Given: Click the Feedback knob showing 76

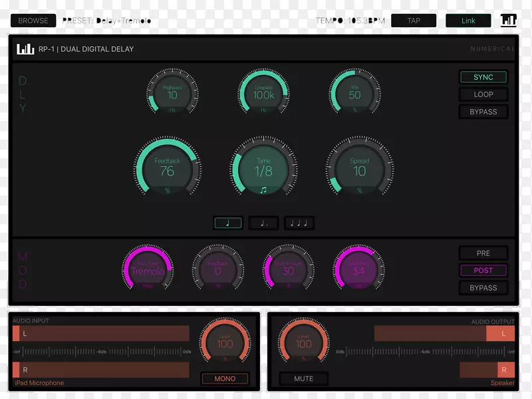Looking at the screenshot, I should 167,169.
